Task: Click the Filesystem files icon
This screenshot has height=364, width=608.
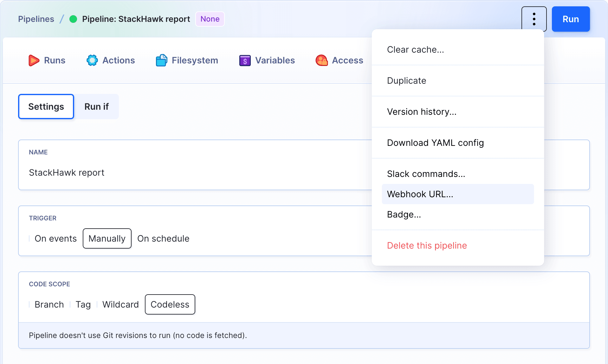Action: [162, 60]
